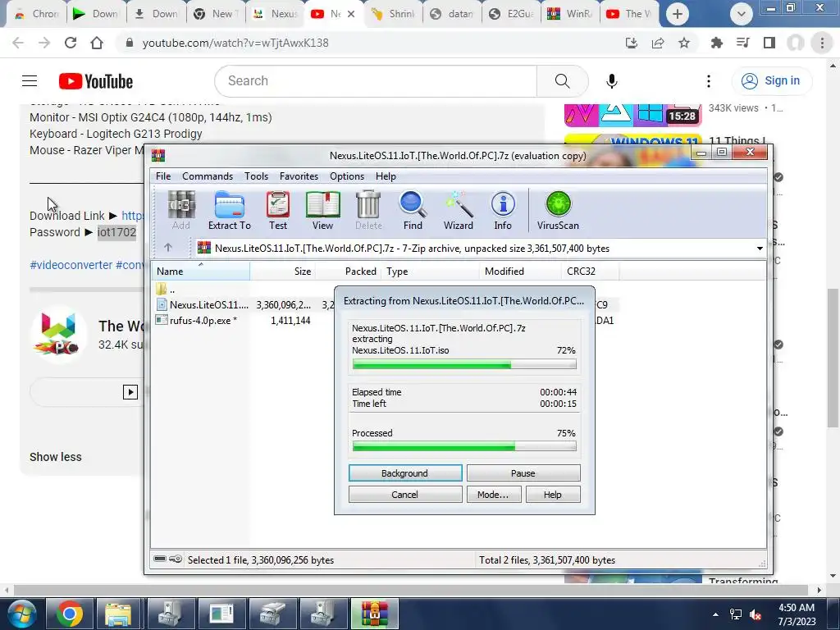
Task: Click the YouTube logo
Action: coord(96,81)
